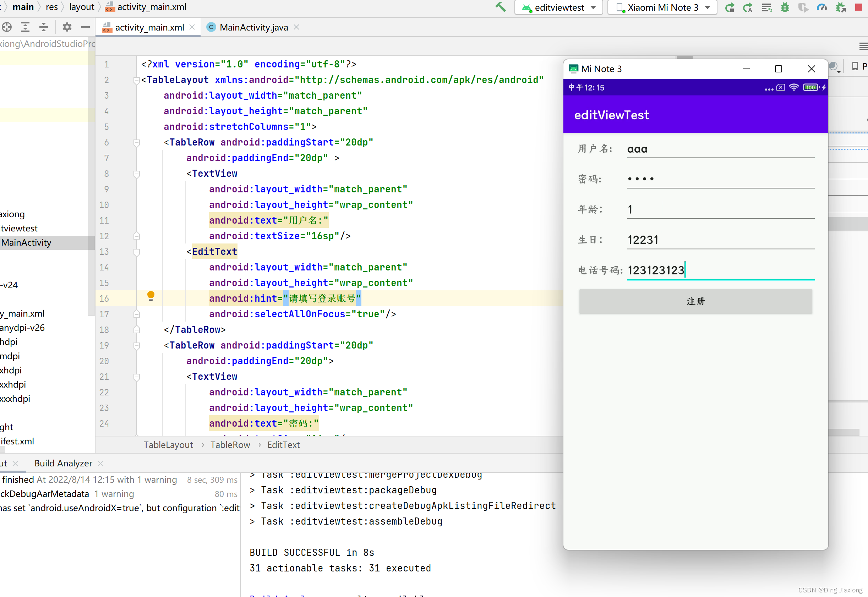
Task: Click the Wi-Fi icon in phone status bar
Action: point(793,88)
